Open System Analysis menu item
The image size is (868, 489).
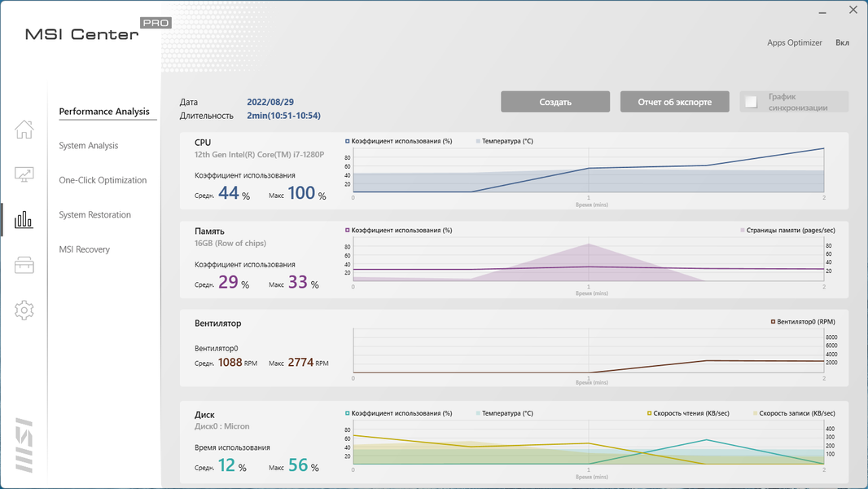tap(89, 146)
